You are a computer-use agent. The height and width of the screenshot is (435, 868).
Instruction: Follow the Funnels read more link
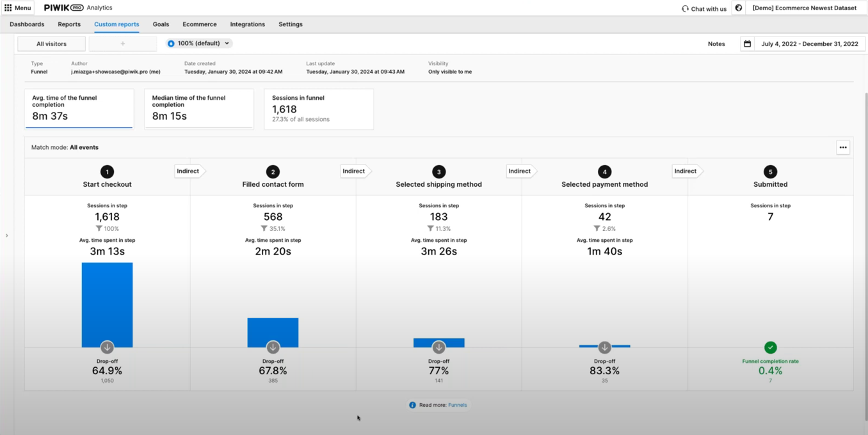(x=457, y=405)
